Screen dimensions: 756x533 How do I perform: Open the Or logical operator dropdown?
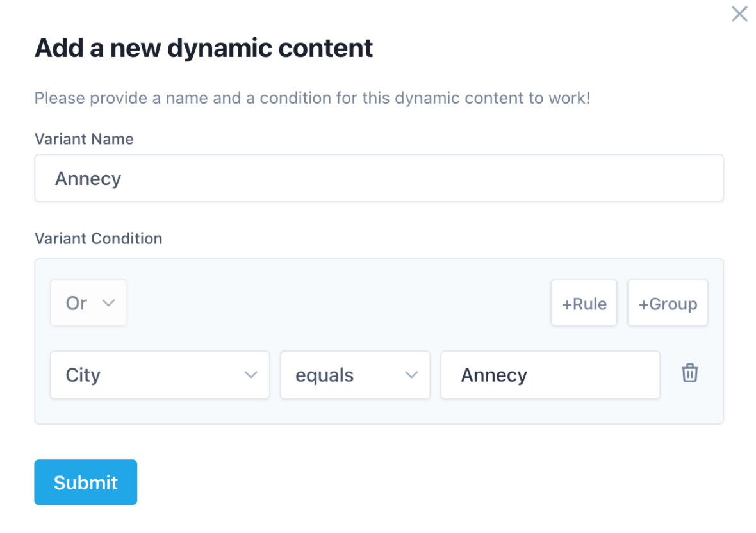pos(88,302)
